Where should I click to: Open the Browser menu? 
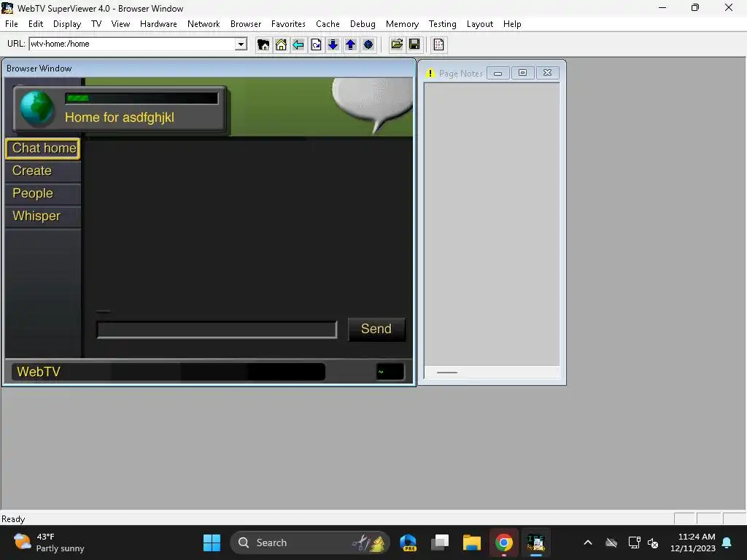[x=246, y=24]
